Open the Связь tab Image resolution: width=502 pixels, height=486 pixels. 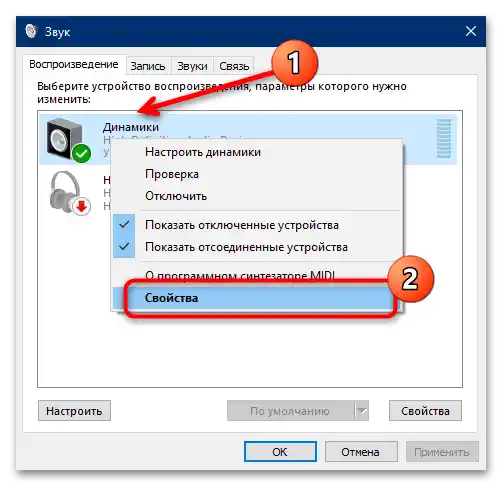pyautogui.click(x=234, y=66)
